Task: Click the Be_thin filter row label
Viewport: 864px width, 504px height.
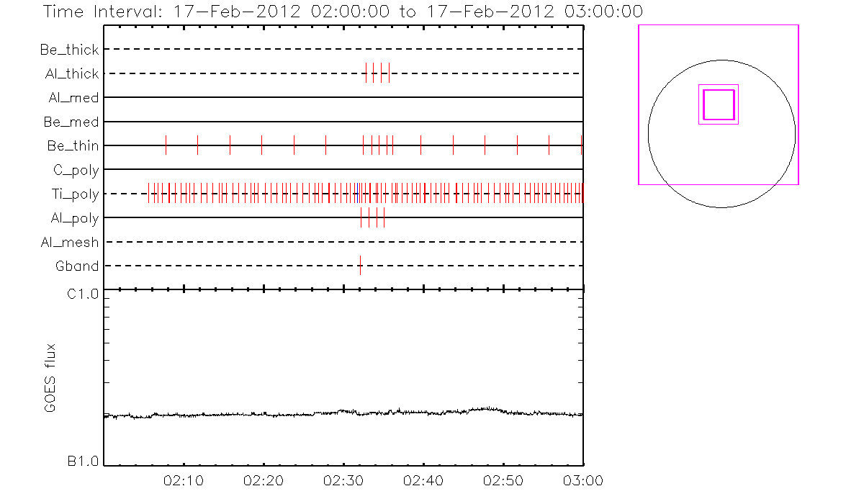Action: 73,146
